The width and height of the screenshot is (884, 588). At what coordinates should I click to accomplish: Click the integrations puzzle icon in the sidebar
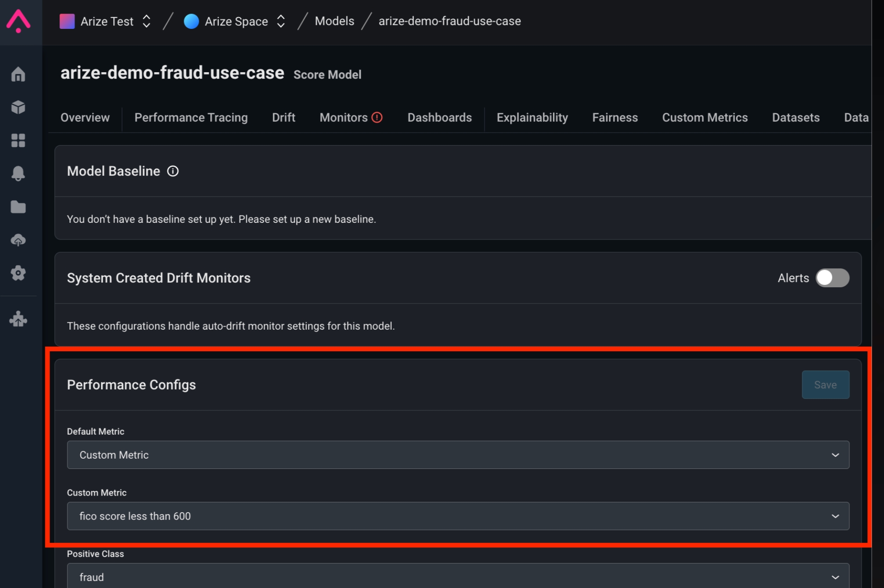(x=18, y=319)
